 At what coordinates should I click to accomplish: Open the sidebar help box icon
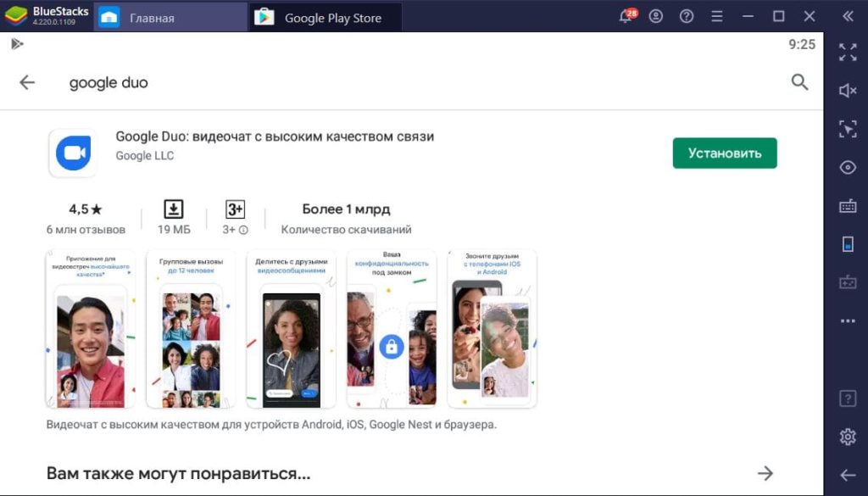click(848, 398)
